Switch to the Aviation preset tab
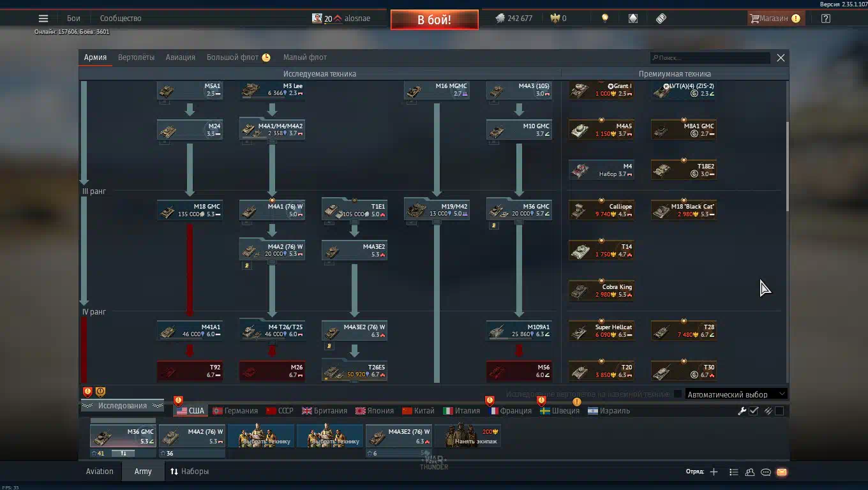 point(100,471)
